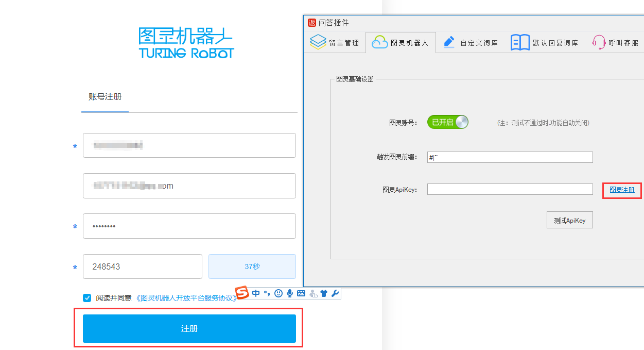Viewport: 644px width, 350px height.
Task: Click the 测试ApiKey button
Action: tap(570, 220)
